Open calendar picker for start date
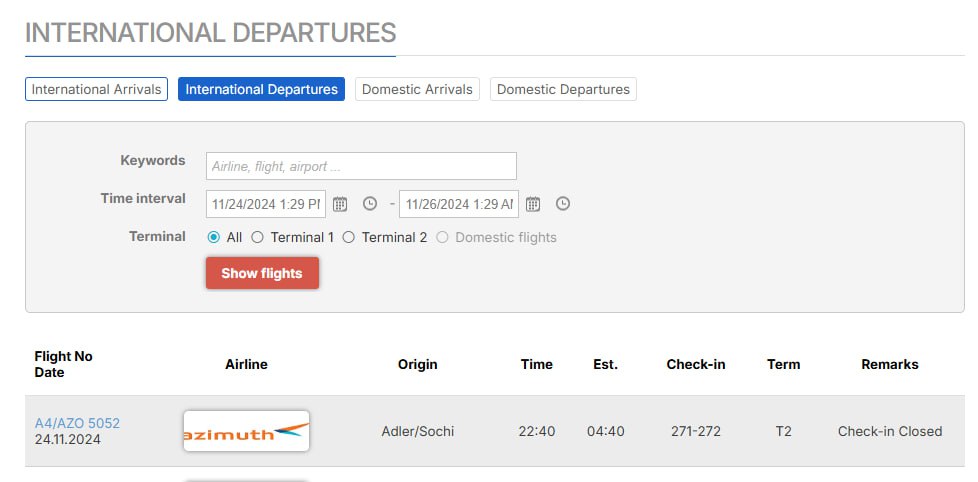 point(340,204)
